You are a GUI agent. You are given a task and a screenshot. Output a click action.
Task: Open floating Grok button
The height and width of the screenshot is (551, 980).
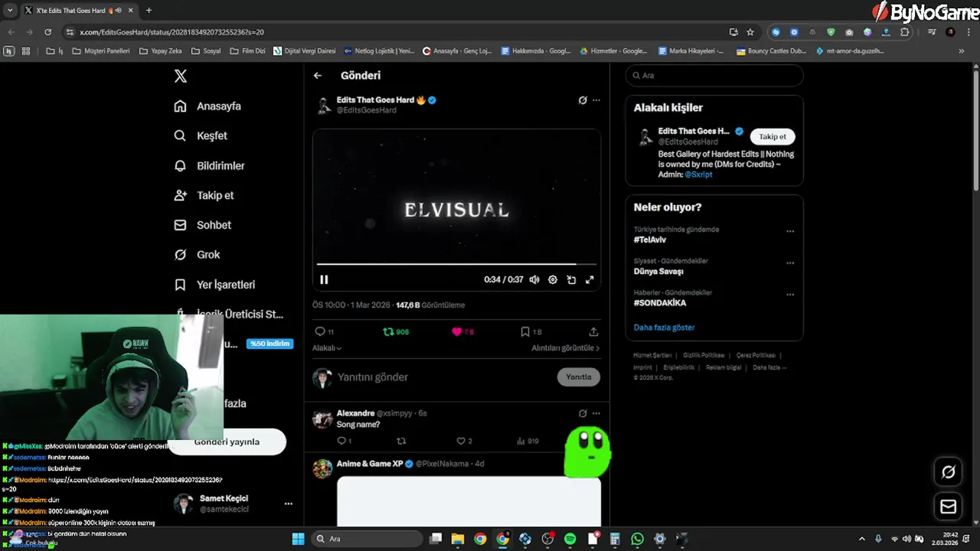coord(948,472)
